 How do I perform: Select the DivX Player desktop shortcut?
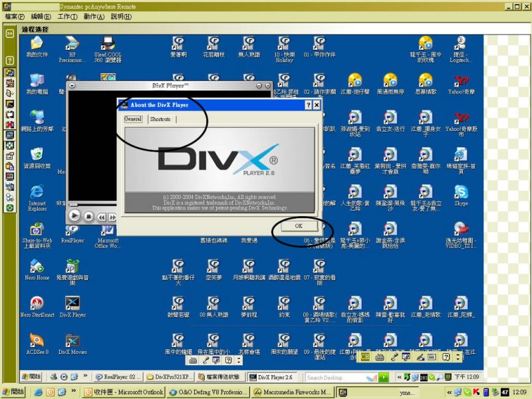pos(72,307)
